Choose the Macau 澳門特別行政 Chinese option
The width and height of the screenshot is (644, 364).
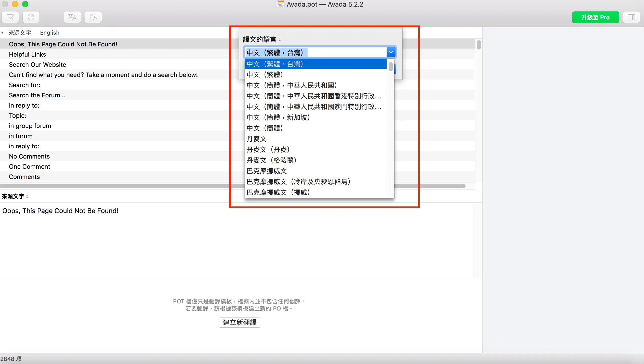pyautogui.click(x=316, y=107)
